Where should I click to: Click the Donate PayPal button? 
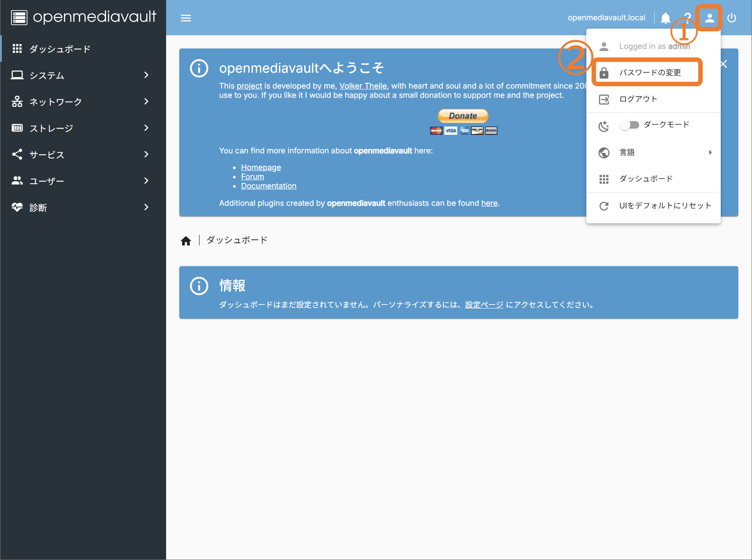[463, 116]
